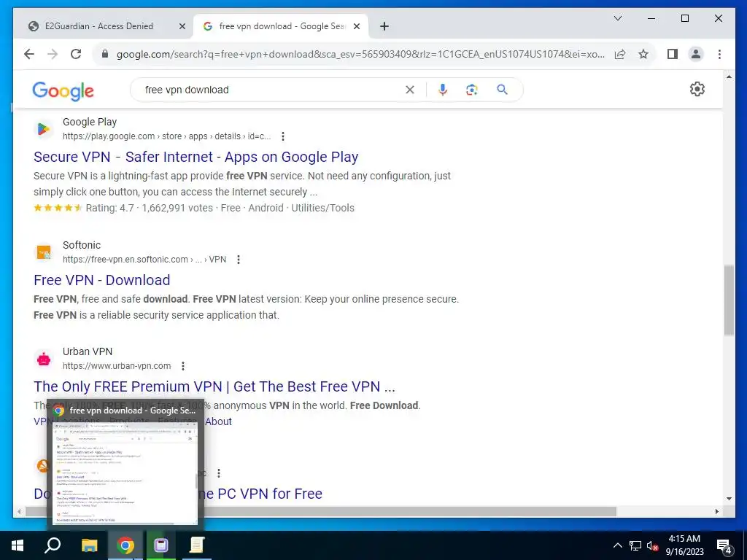
Task: Open network status tray icon
Action: click(x=635, y=545)
